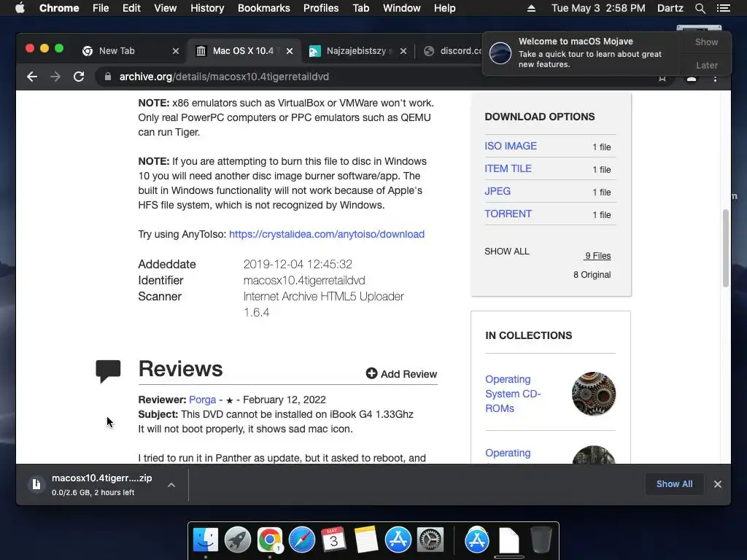Open Finder from the dock
This screenshot has height=560, width=747.
coord(206,540)
